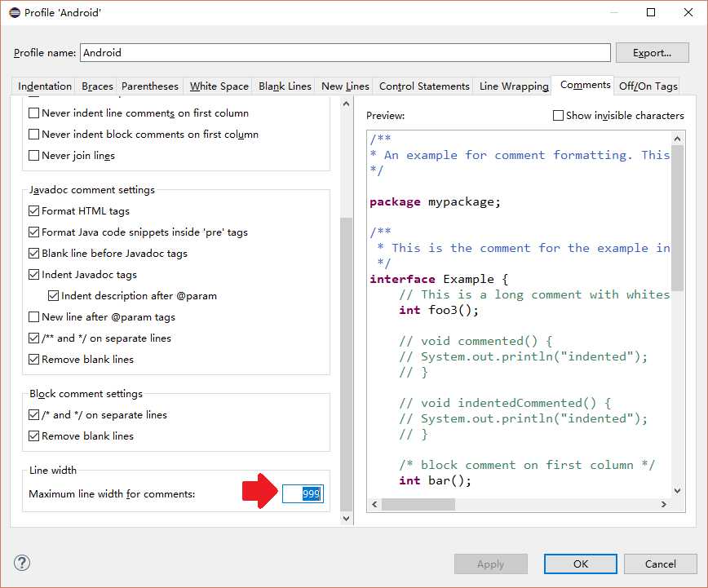This screenshot has height=588, width=708.
Task: Click the preview vertical scrollbar thumb
Action: click(677, 218)
